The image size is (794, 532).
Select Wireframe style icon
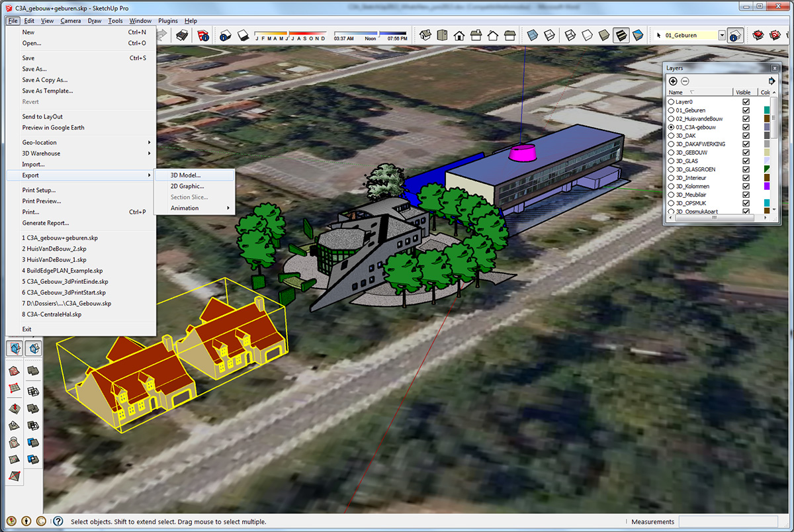[x=570, y=35]
